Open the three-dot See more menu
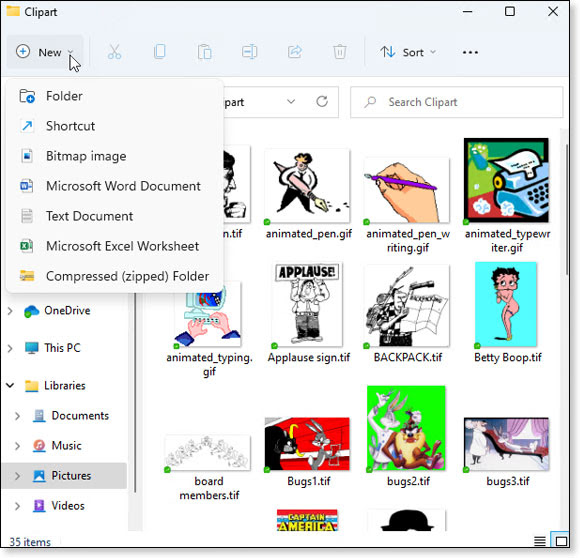 click(470, 53)
